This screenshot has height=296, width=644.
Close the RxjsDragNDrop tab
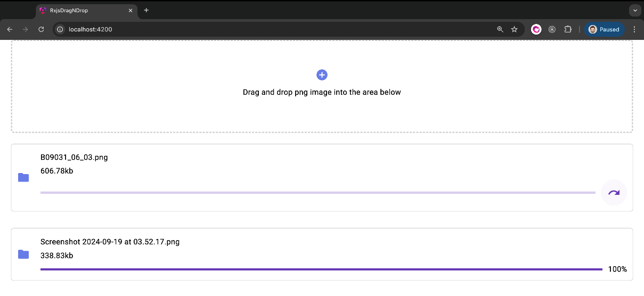pos(131,10)
